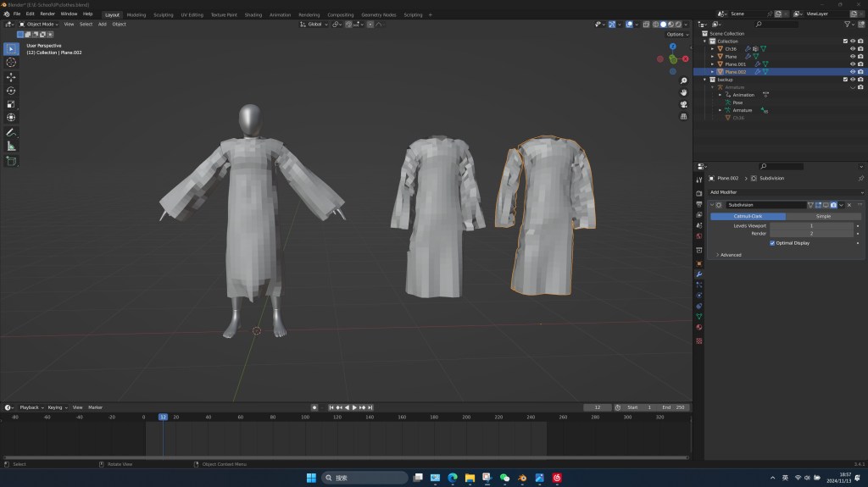Viewport: 868px width, 487px height.
Task: Select the Simple subdivision type button
Action: 823,216
